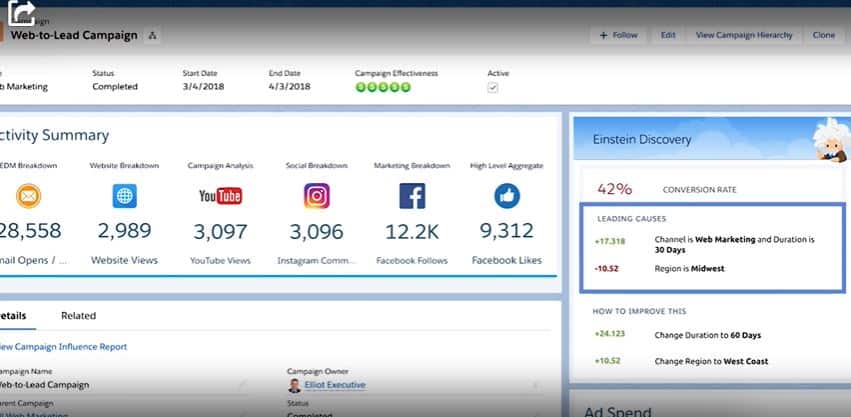Viewport: 851px width, 417px height.
Task: Click the Ad Spend panel heading
Action: pyautogui.click(x=618, y=412)
